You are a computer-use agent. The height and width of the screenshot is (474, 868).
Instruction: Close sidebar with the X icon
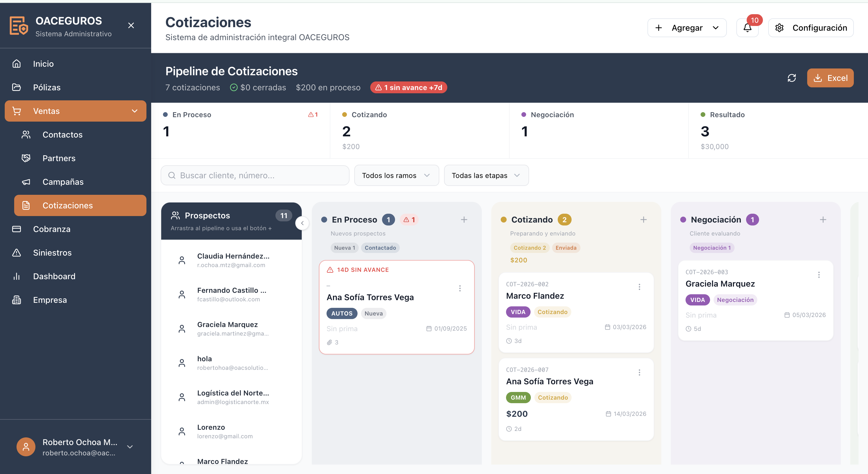tap(131, 25)
